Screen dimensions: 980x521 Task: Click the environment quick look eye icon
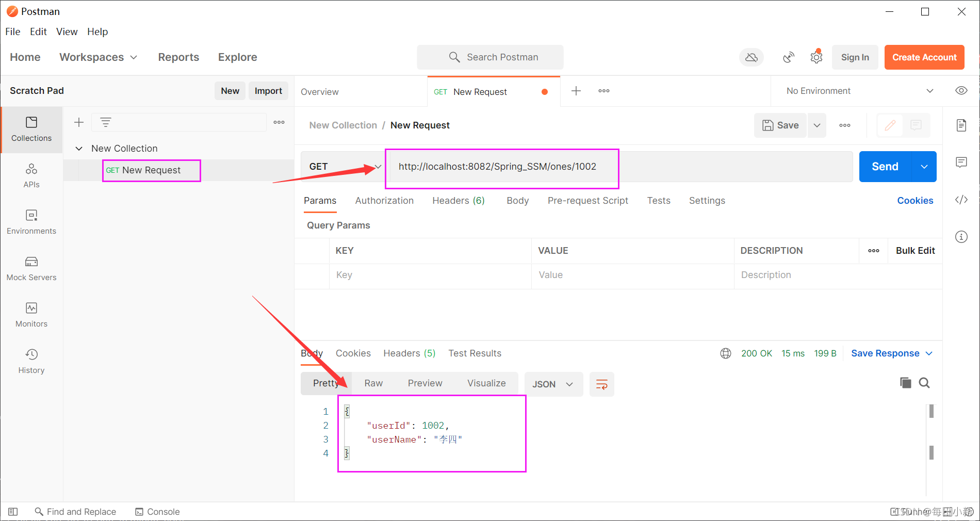pyautogui.click(x=961, y=91)
